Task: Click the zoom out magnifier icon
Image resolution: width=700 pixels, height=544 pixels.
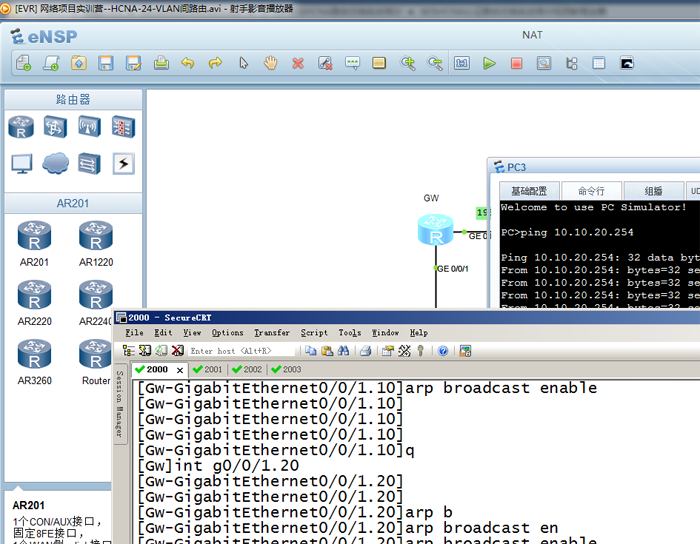Action: click(434, 63)
